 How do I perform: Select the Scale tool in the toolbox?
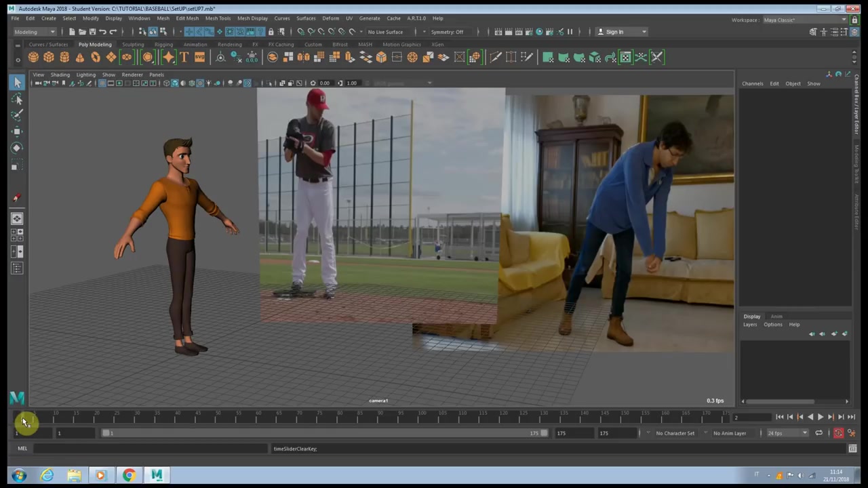17,165
